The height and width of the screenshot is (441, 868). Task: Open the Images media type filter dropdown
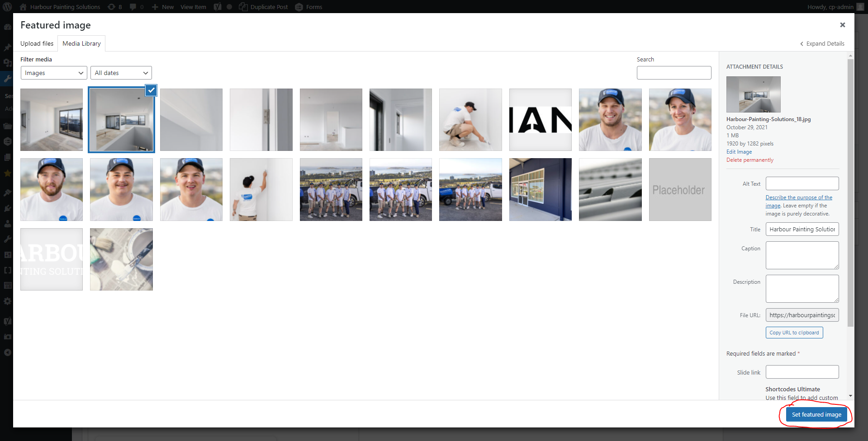pos(53,73)
